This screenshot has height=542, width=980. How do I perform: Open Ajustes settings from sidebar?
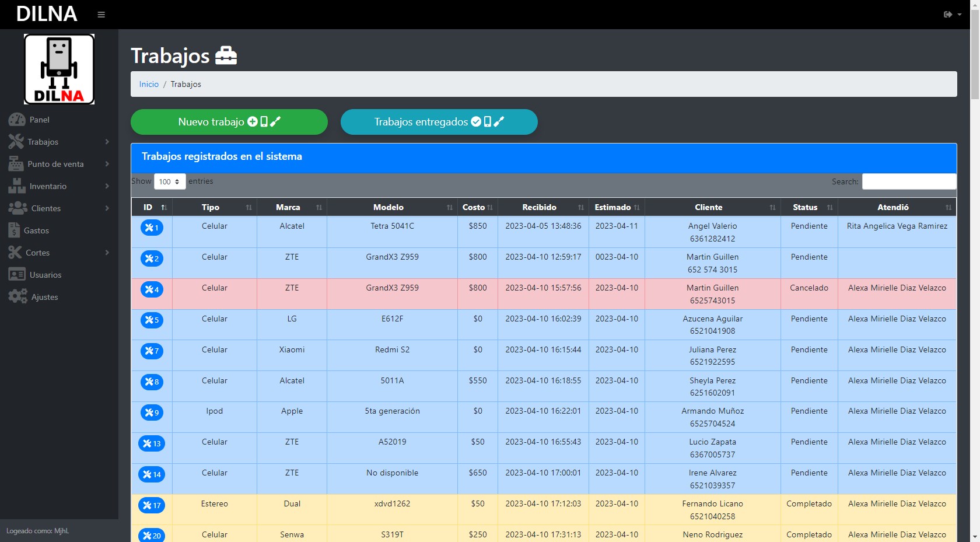[44, 297]
